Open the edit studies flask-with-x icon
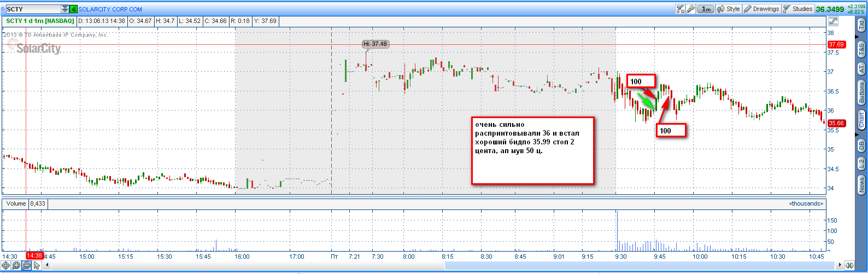This screenshot has height=274, width=868. pyautogui.click(x=681, y=9)
